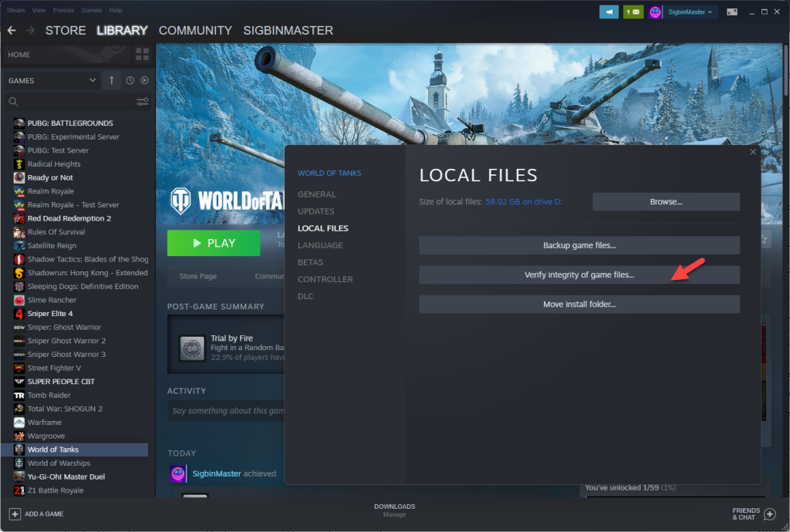This screenshot has width=790, height=532.
Task: Click the Browse... button
Action: pos(666,202)
